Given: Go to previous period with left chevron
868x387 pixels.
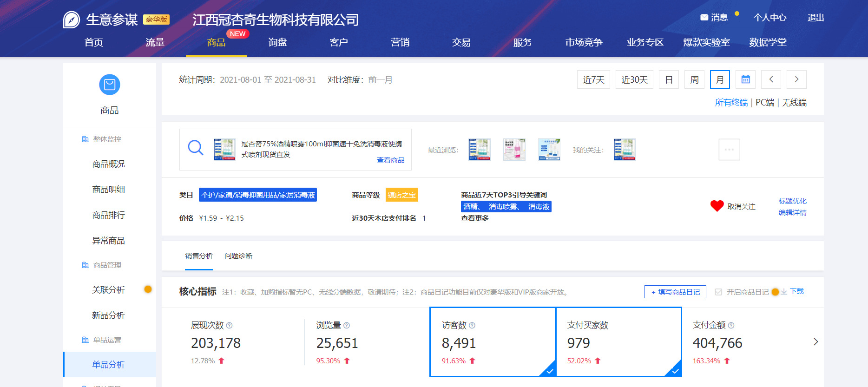Looking at the screenshot, I should 771,79.
